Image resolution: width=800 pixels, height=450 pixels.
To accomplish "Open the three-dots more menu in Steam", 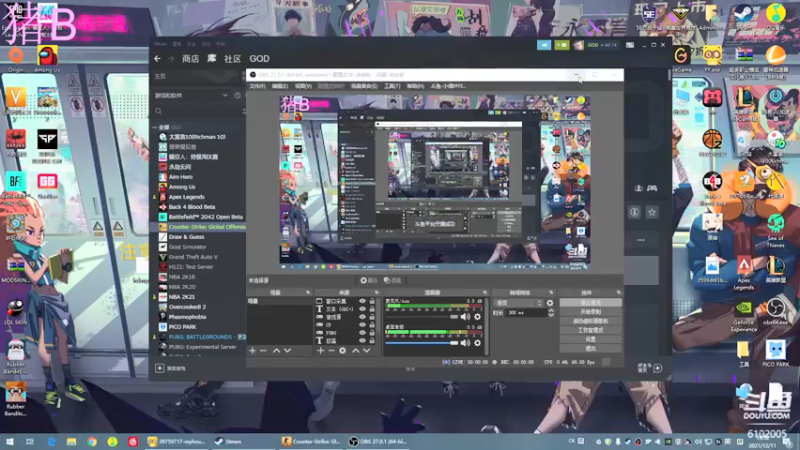I will click(641, 240).
